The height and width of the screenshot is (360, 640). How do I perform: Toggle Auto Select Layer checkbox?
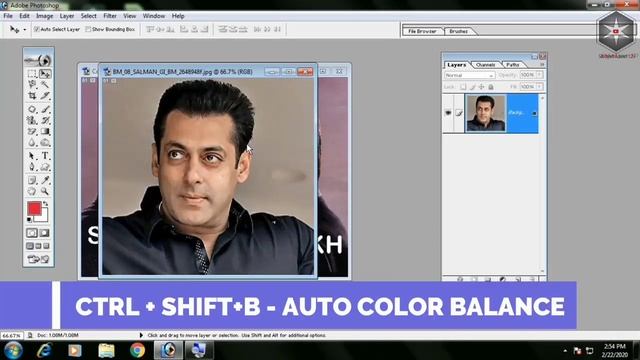tap(36, 29)
